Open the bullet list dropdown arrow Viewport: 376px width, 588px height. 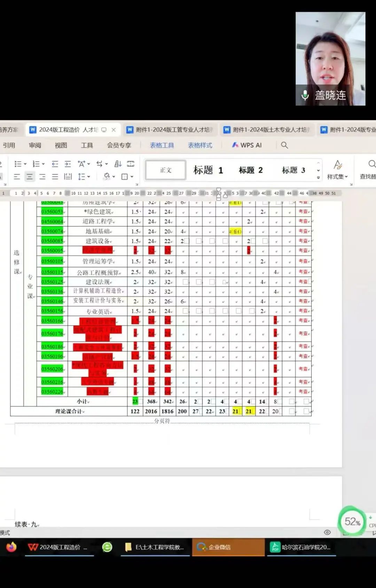[x=25, y=164]
